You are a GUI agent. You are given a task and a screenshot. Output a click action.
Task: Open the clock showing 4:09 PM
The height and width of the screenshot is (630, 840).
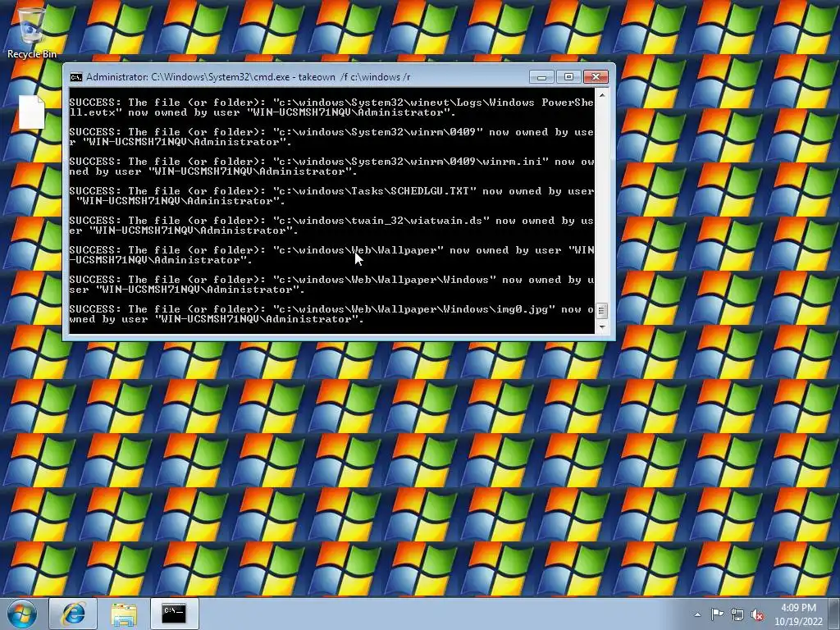coord(798,614)
